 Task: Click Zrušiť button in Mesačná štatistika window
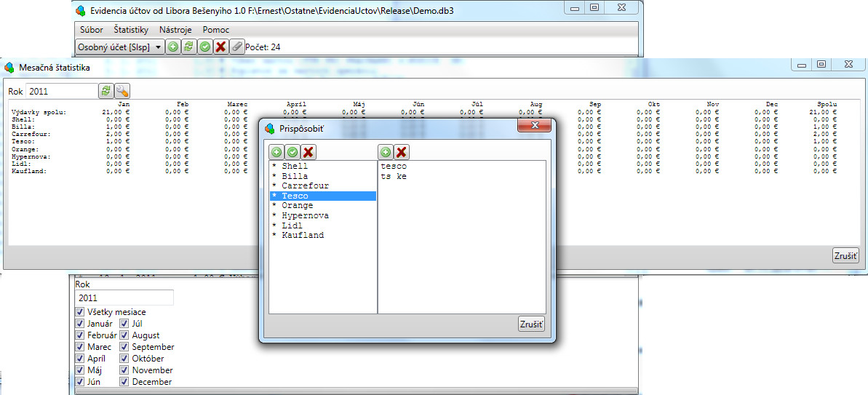845,255
